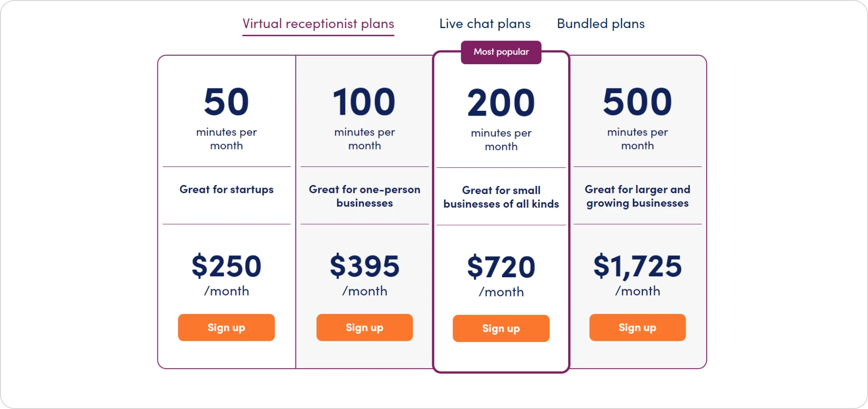The height and width of the screenshot is (409, 868).
Task: Choose the highlighted $720 per month plan
Action: 501,212
